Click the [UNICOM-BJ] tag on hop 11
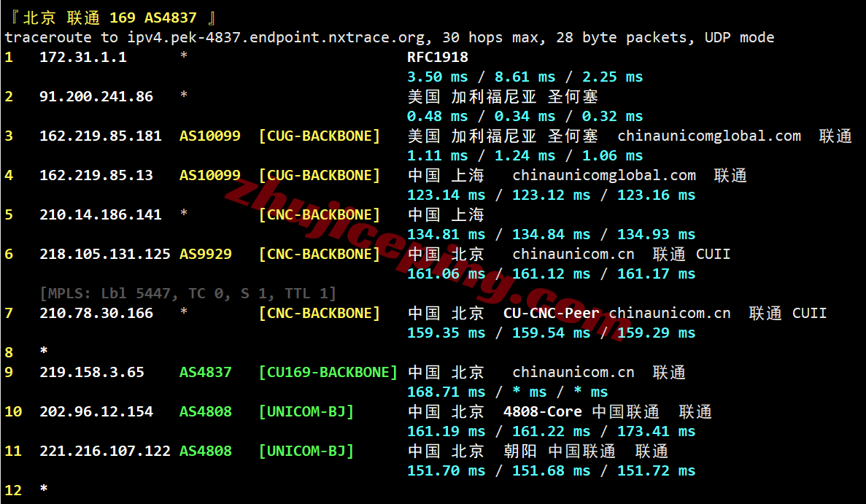 click(x=306, y=451)
